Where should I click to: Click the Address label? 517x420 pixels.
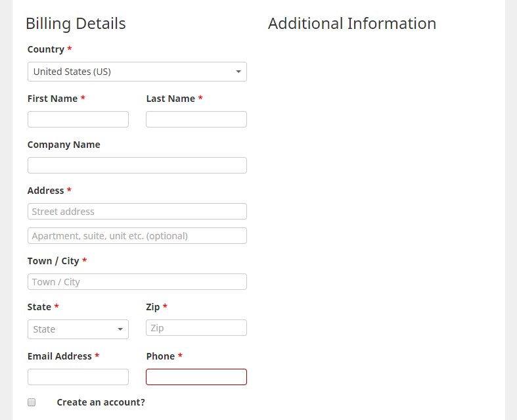coord(45,191)
